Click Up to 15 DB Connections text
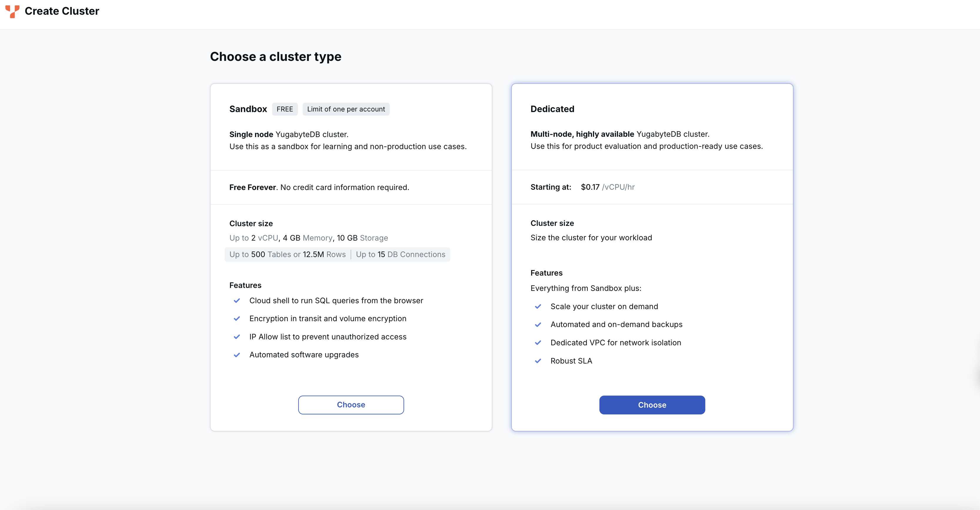 coord(400,254)
